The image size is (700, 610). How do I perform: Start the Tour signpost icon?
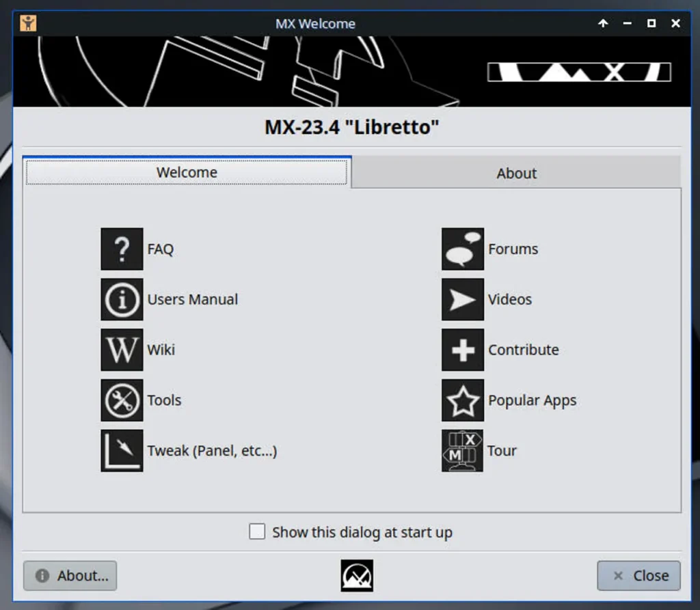pyautogui.click(x=463, y=451)
